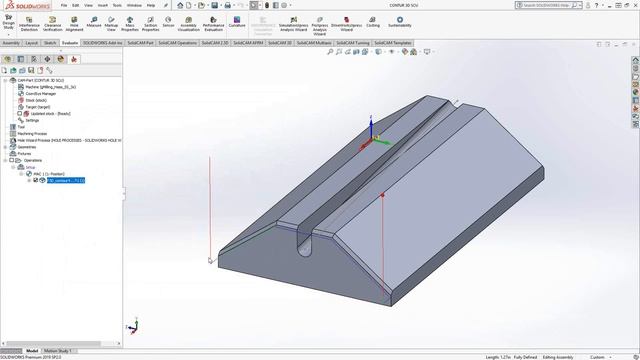Screen dimensions: 640x360
Task: Run Performance Evaluation
Action: (213, 24)
